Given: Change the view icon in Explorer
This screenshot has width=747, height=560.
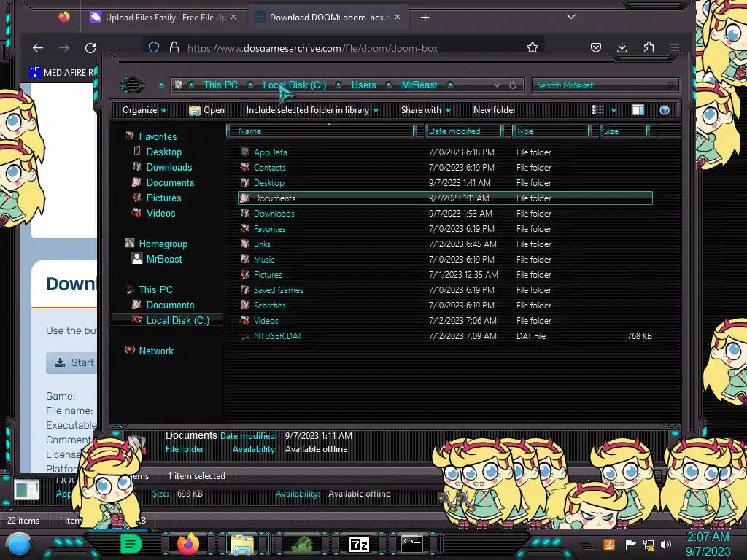Looking at the screenshot, I should [x=597, y=110].
